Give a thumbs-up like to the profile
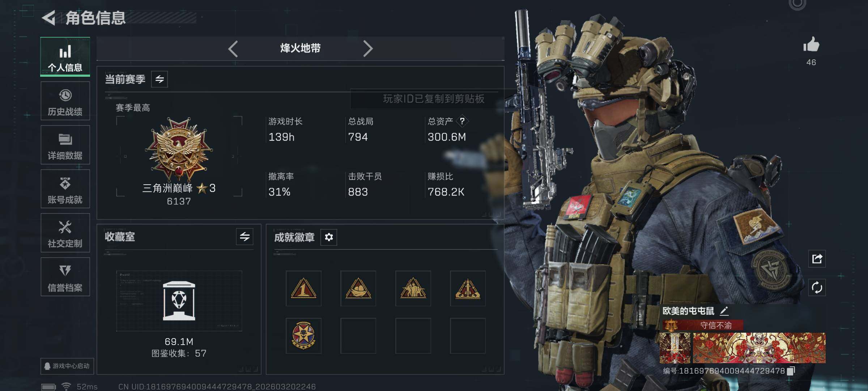868x391 pixels. click(x=811, y=45)
